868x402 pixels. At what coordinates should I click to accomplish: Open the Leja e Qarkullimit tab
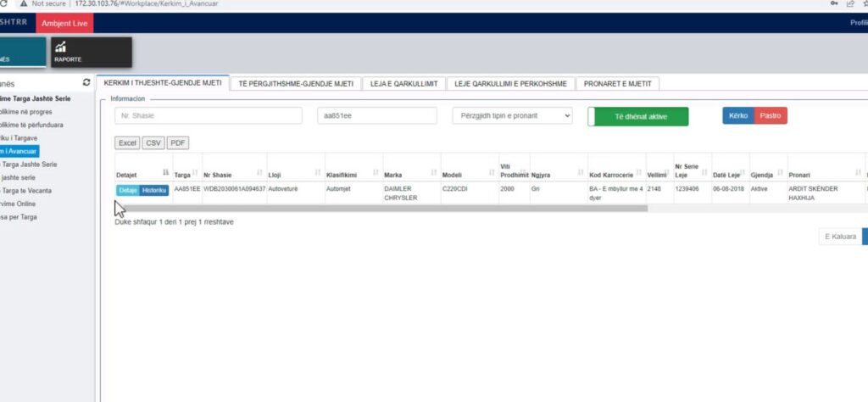coord(403,83)
